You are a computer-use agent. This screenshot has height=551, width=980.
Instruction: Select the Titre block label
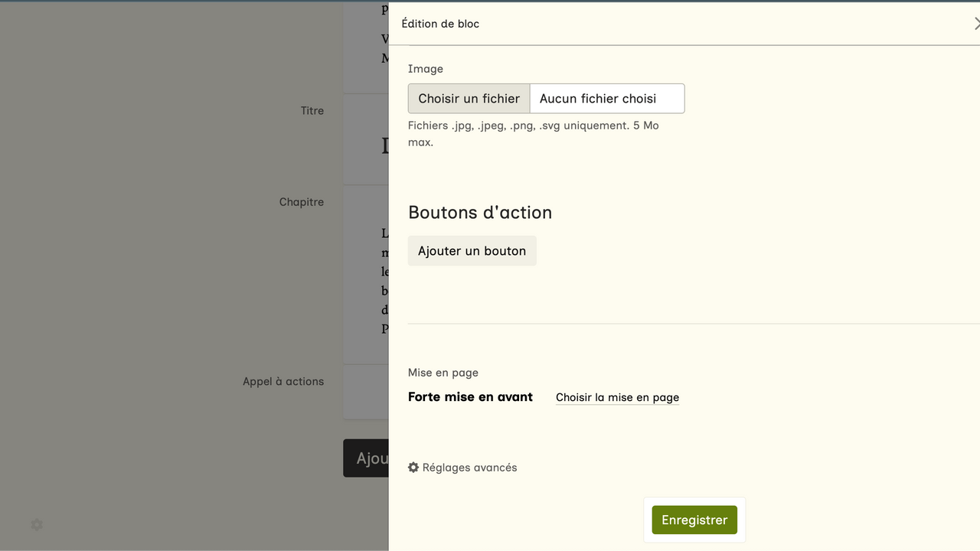[312, 111]
